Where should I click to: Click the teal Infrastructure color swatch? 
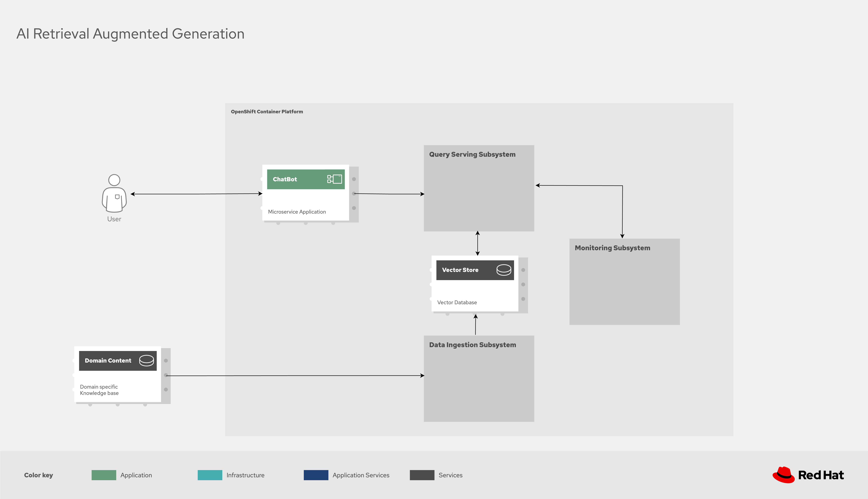pos(210,475)
